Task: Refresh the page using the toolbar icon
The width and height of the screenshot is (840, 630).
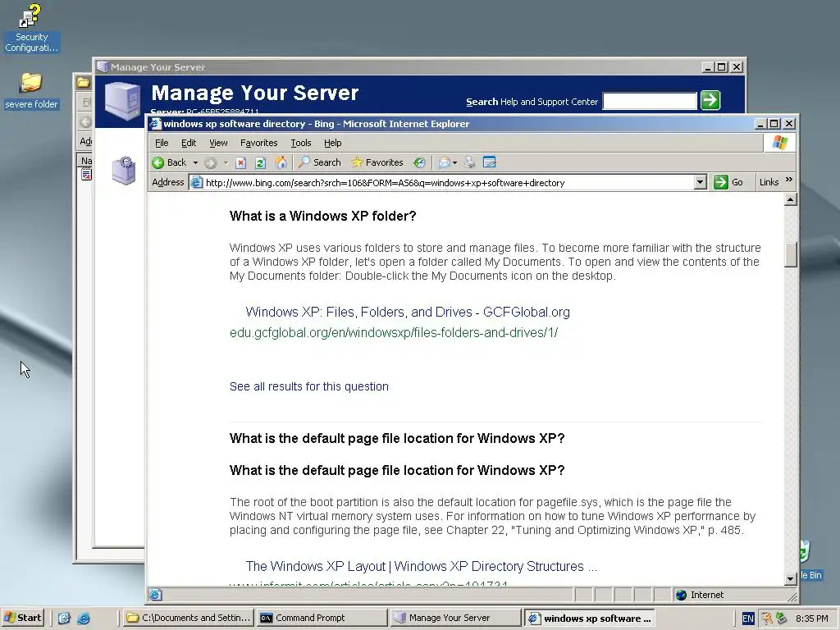Action: pos(260,163)
